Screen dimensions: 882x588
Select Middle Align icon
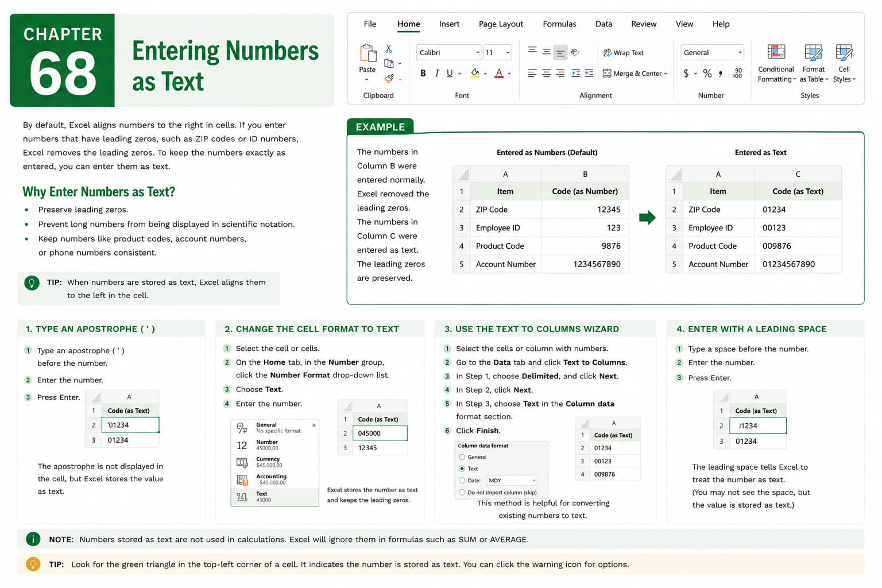click(x=547, y=52)
